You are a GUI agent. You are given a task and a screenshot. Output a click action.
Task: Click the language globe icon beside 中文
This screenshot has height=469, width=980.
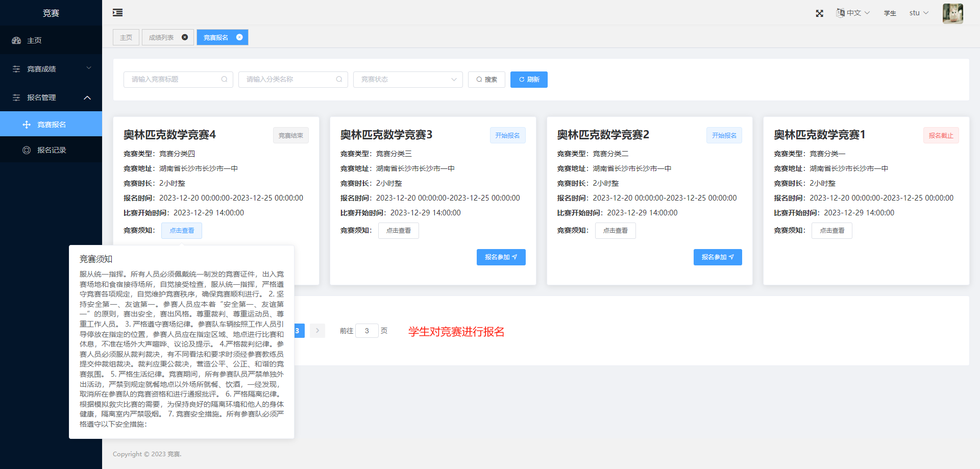840,13
